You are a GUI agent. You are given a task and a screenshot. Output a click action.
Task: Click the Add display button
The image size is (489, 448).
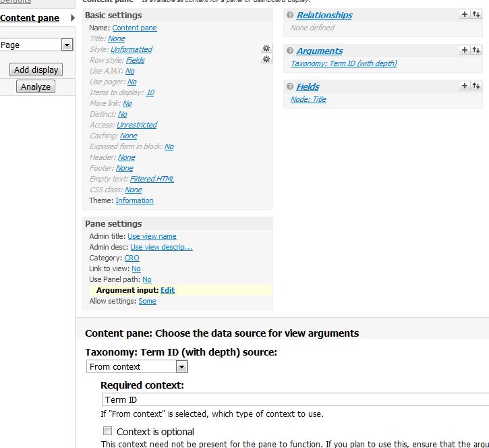(36, 69)
